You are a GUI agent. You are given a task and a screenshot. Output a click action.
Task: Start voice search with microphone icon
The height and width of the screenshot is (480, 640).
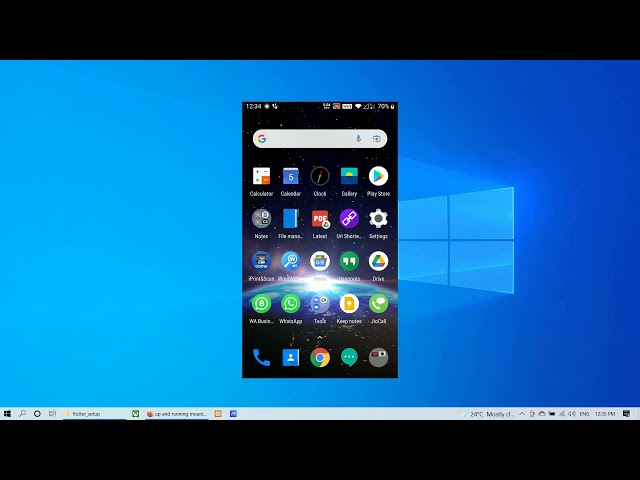358,139
